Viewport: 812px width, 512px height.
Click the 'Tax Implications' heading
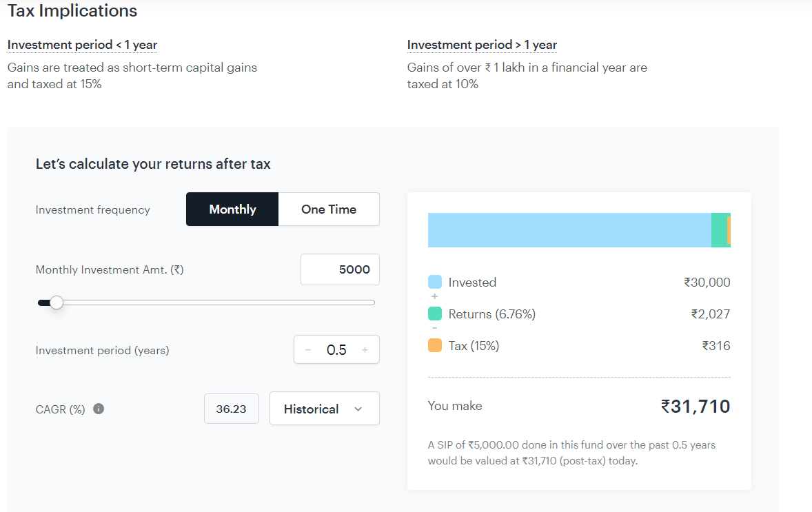point(72,11)
